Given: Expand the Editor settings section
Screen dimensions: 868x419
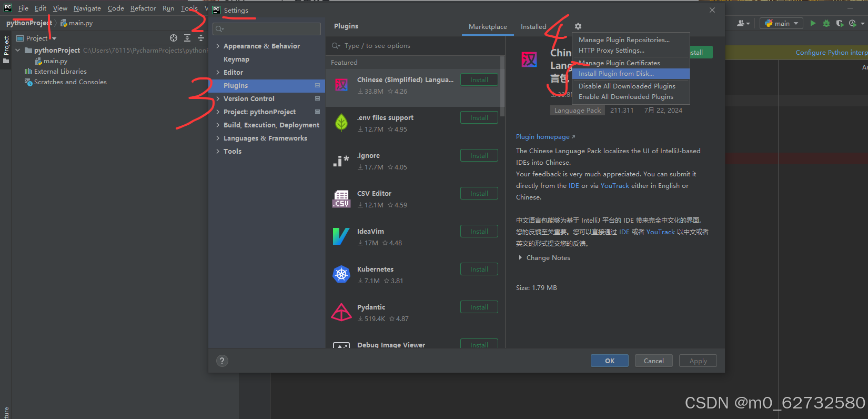Looking at the screenshot, I should point(218,72).
